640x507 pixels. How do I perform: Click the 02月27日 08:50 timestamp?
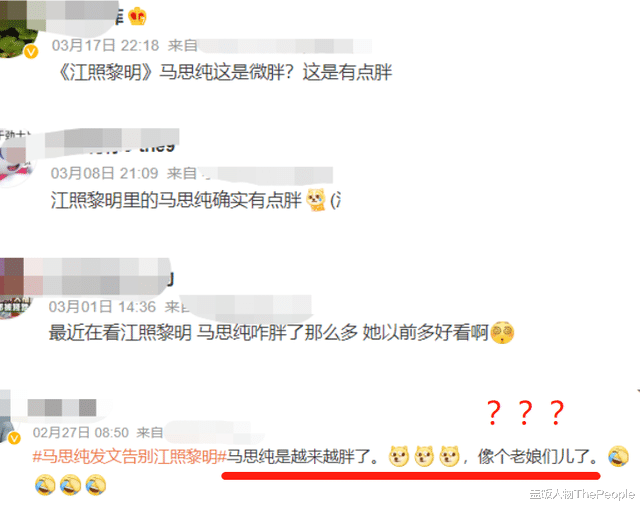(x=81, y=433)
